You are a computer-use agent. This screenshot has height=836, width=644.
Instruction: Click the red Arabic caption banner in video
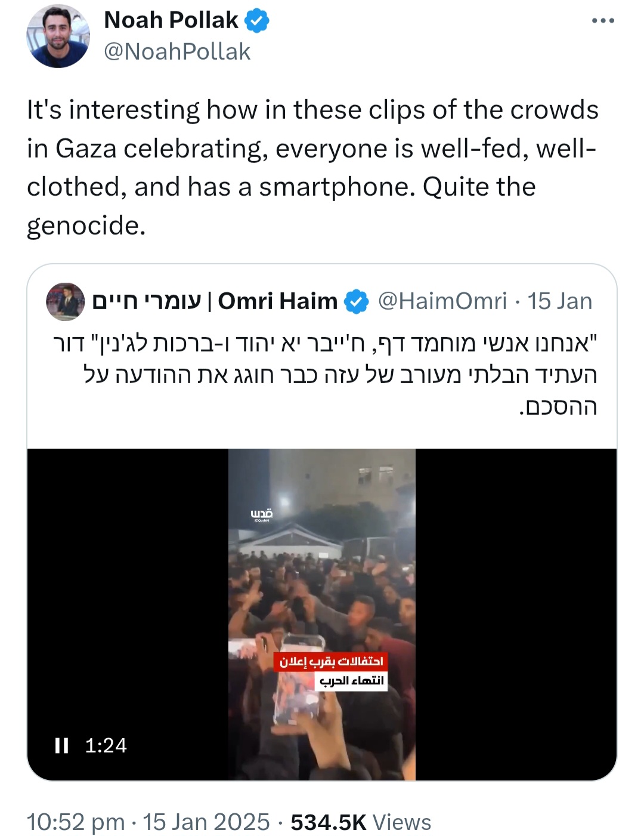[x=331, y=662]
